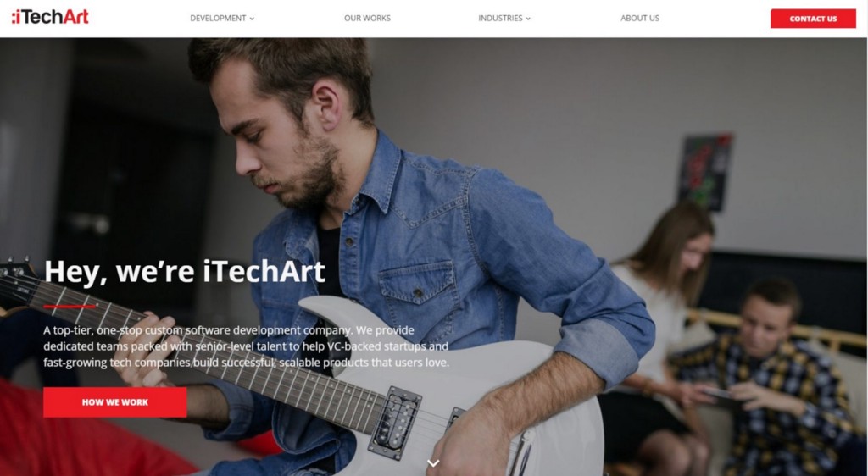This screenshot has height=476, width=868.
Task: Click the company description paragraph
Action: 247,346
